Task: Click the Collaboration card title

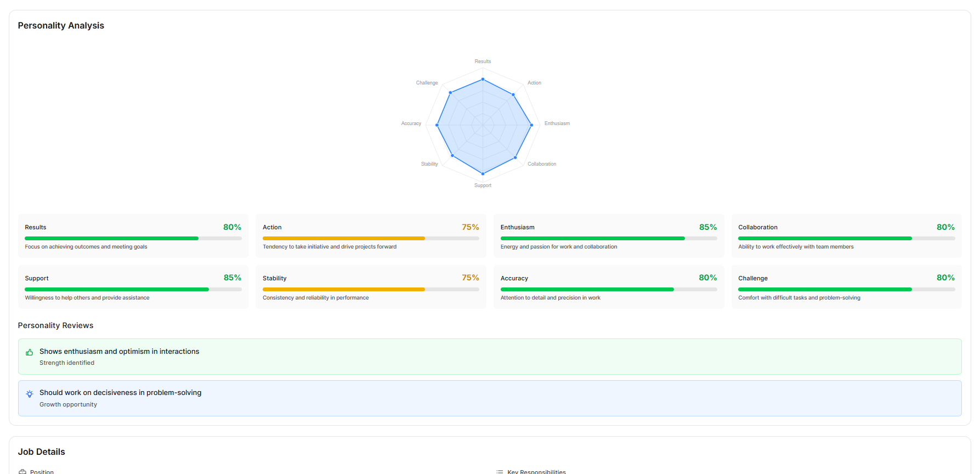Action: [757, 227]
